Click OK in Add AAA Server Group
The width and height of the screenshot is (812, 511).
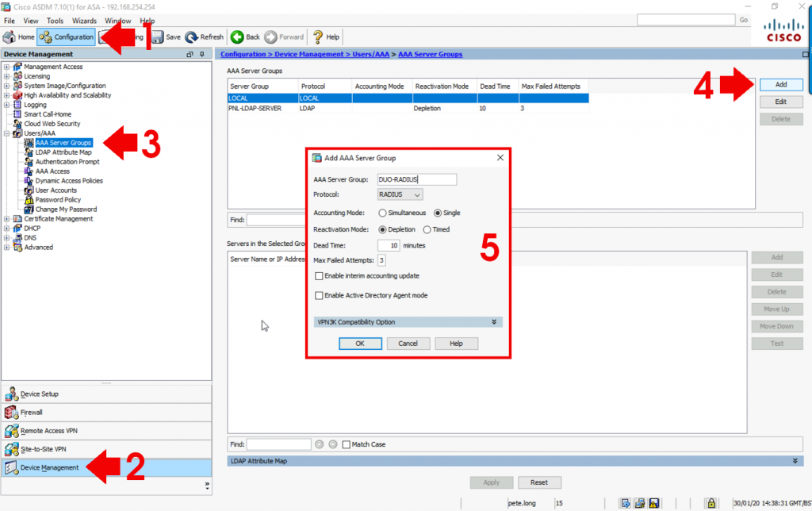360,344
